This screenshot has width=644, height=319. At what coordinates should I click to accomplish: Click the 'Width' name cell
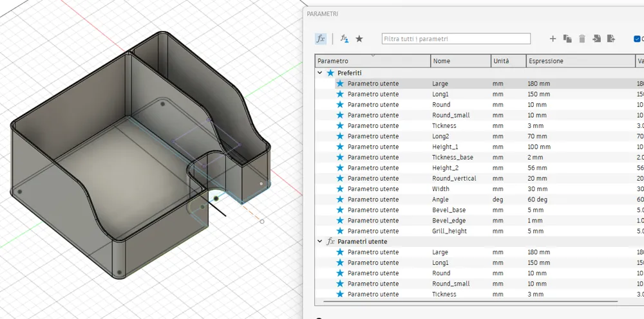tap(440, 189)
